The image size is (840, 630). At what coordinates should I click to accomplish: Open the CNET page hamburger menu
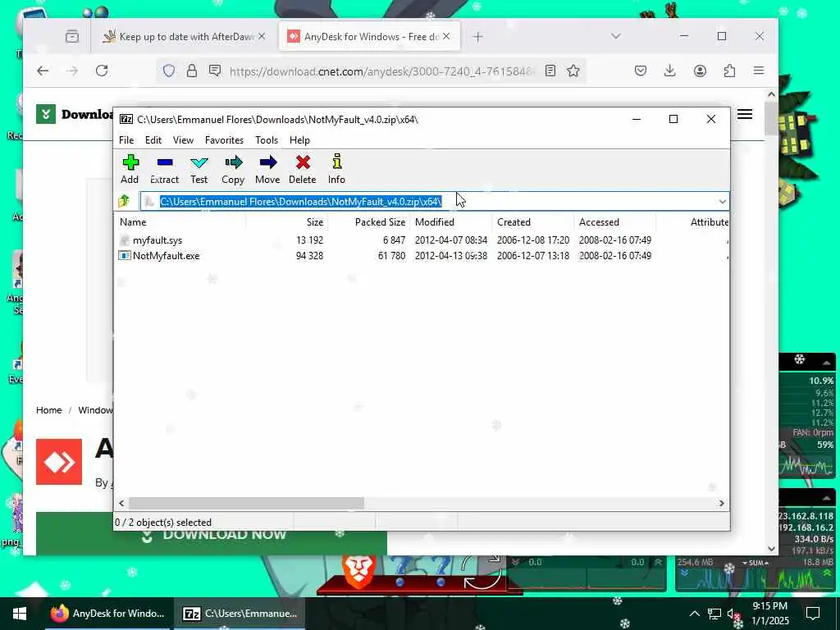(745, 114)
